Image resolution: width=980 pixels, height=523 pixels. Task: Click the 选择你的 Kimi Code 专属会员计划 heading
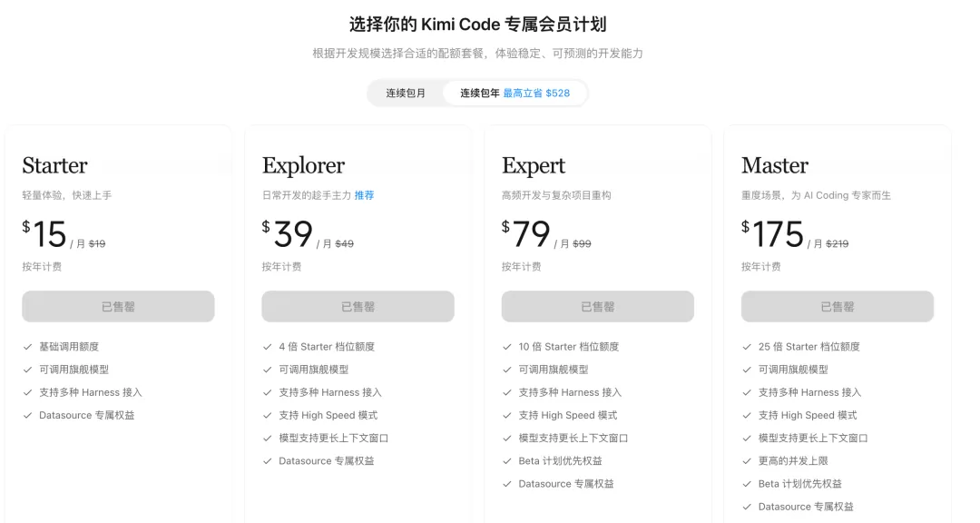[478, 25]
